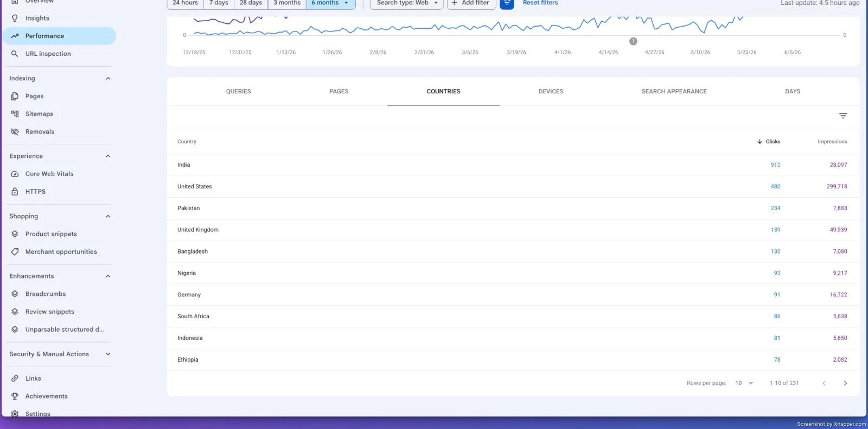
Task: Open the Rows per page dropdown
Action: (x=744, y=383)
